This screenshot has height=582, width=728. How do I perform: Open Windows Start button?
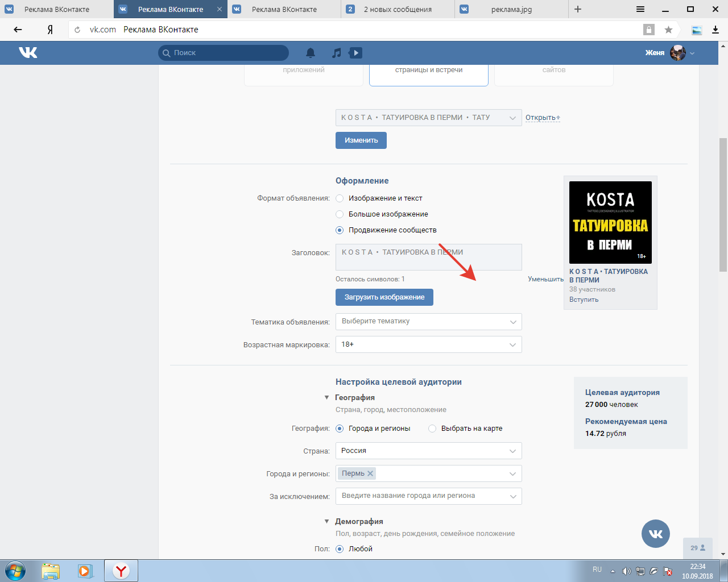pyautogui.click(x=15, y=571)
